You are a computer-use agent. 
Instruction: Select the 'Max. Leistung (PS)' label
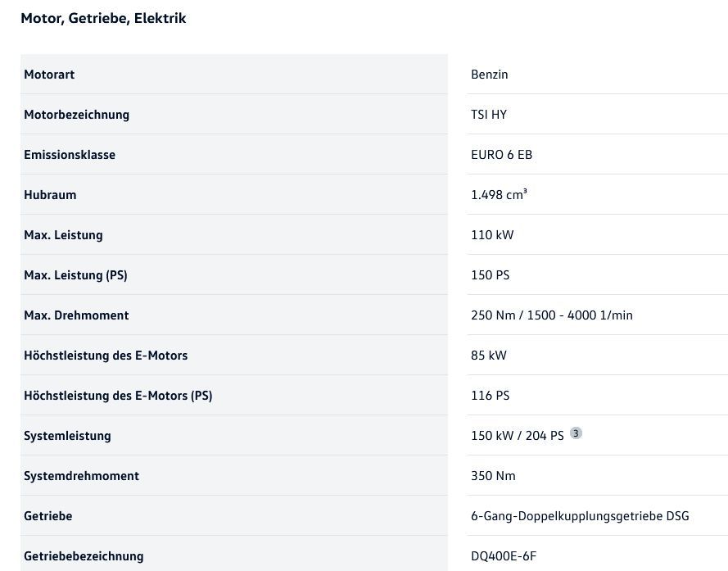click(75, 275)
